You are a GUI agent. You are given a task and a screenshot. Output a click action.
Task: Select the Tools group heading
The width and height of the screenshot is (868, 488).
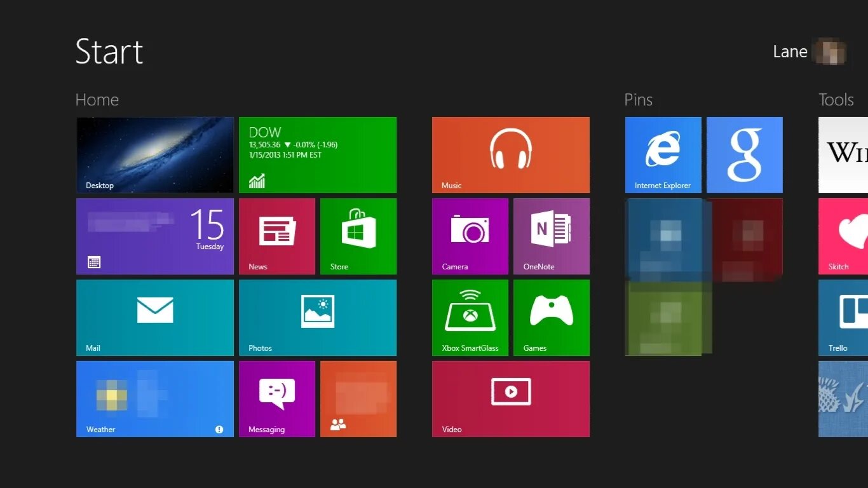tap(836, 100)
